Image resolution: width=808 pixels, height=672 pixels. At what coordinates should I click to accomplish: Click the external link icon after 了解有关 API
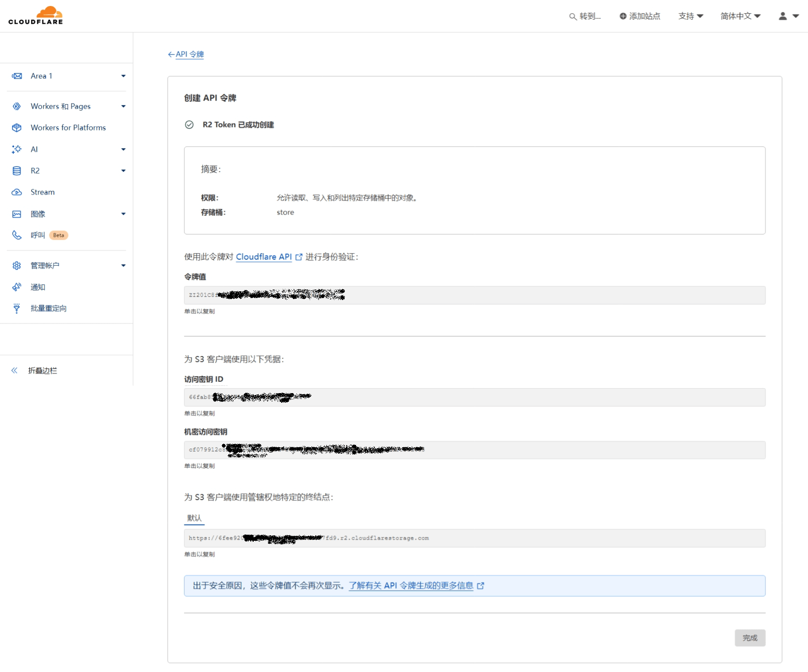coord(480,586)
